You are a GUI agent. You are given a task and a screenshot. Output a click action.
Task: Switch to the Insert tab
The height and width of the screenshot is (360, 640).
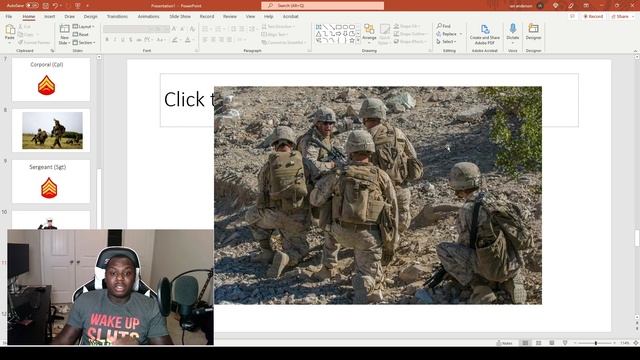49,16
